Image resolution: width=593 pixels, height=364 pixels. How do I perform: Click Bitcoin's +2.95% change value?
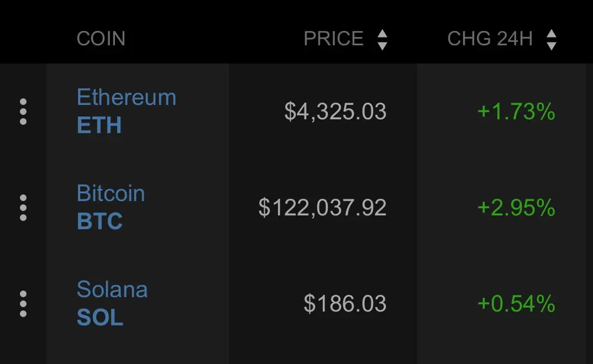516,208
